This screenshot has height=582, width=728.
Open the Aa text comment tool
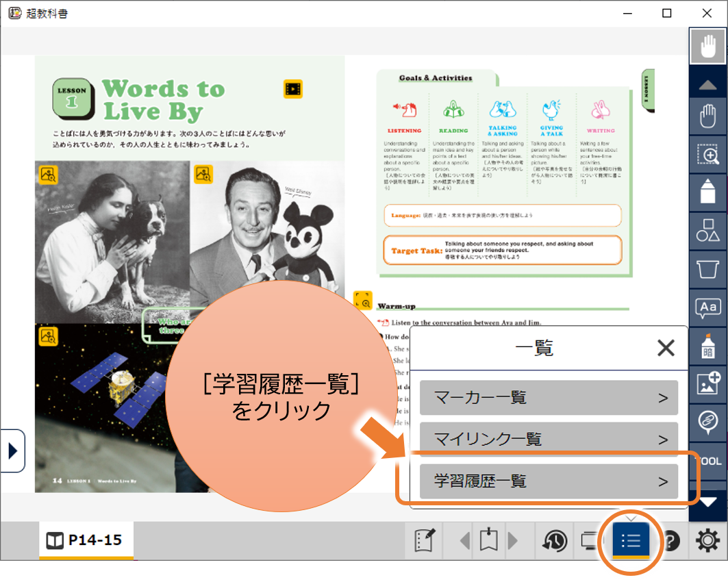[x=707, y=307]
